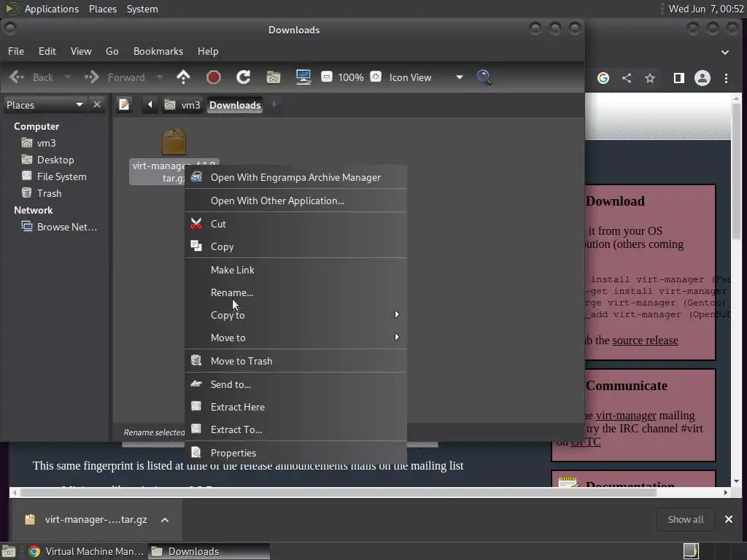Open the View menu
The image size is (747, 560).
coord(80,51)
